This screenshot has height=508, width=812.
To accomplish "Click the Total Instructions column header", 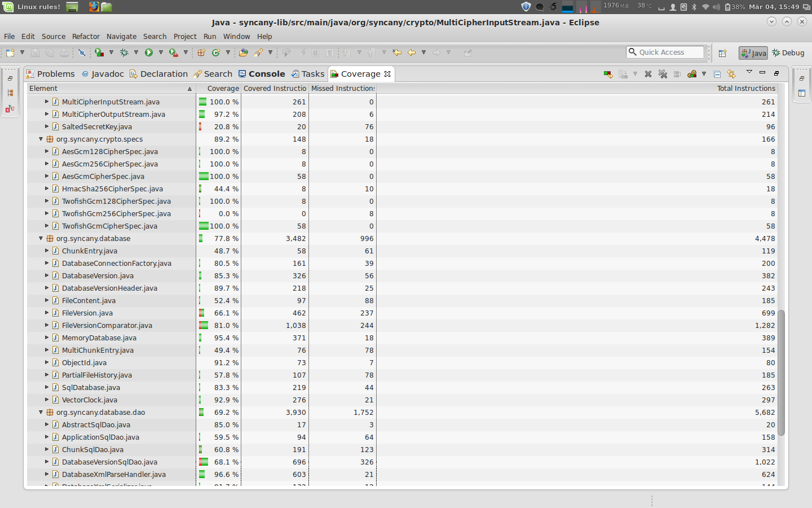I will pos(745,89).
